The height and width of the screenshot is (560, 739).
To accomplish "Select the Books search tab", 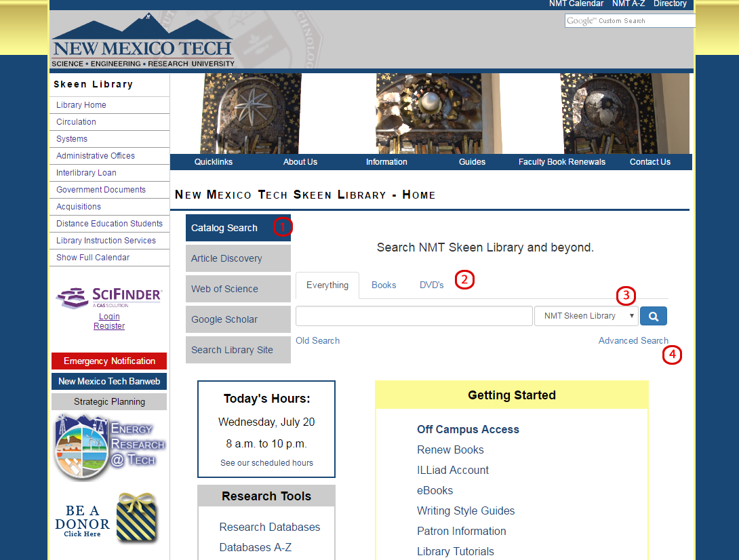I will click(384, 285).
